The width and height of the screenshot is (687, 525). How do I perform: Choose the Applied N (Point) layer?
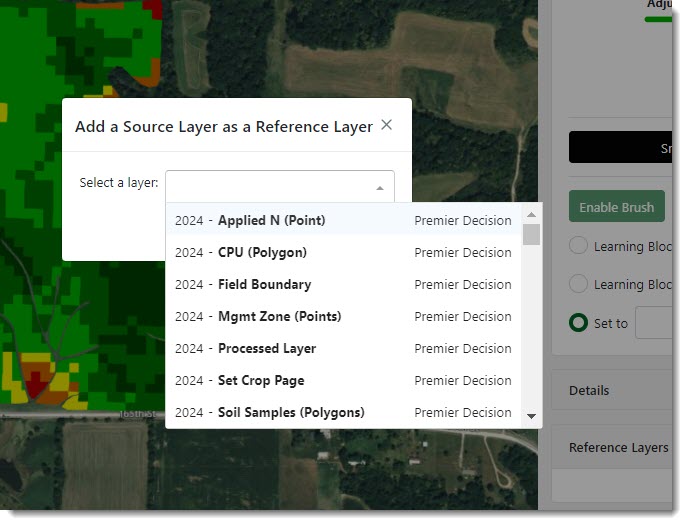point(342,220)
